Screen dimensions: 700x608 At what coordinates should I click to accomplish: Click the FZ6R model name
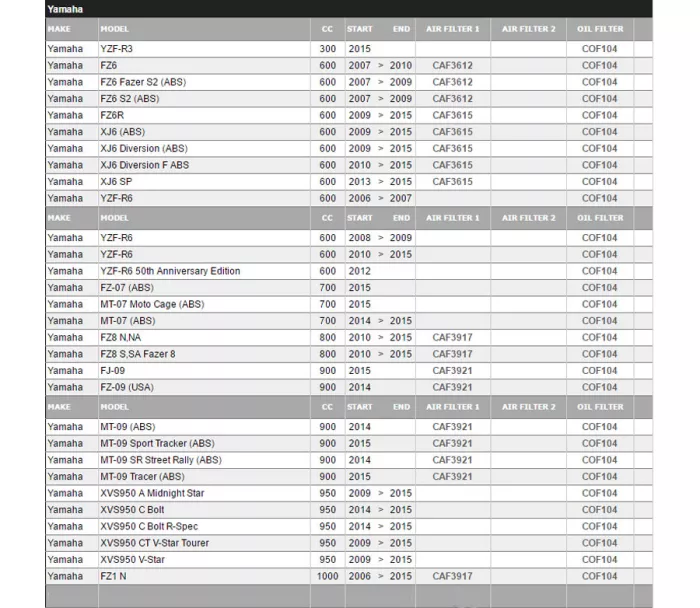pos(112,115)
